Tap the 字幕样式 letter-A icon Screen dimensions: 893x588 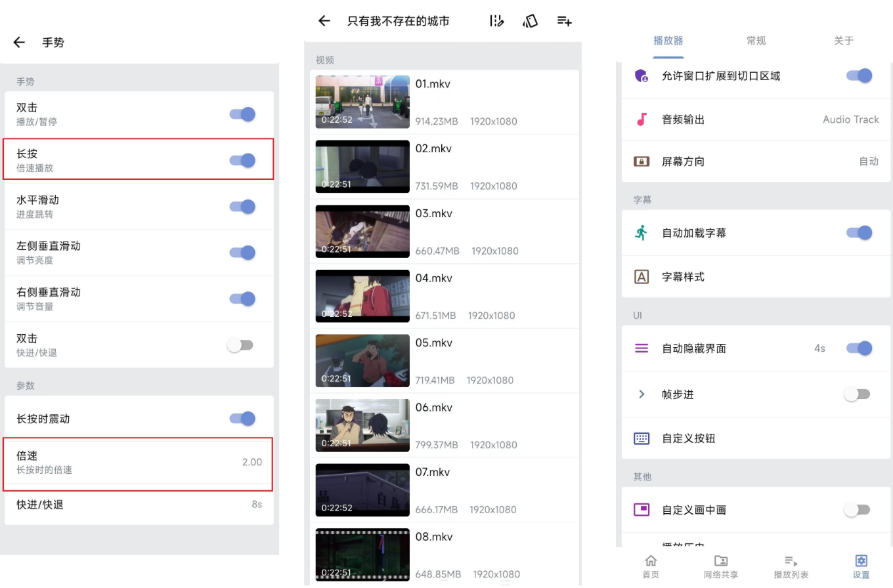point(642,276)
